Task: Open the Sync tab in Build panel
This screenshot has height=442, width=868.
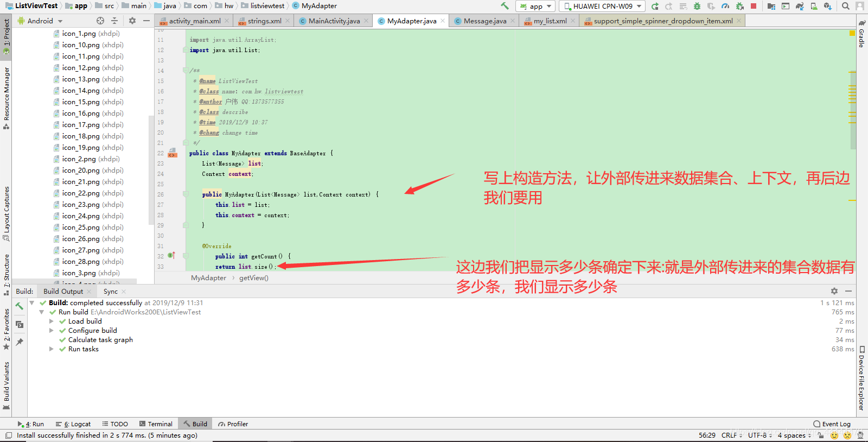Action: 111,292
